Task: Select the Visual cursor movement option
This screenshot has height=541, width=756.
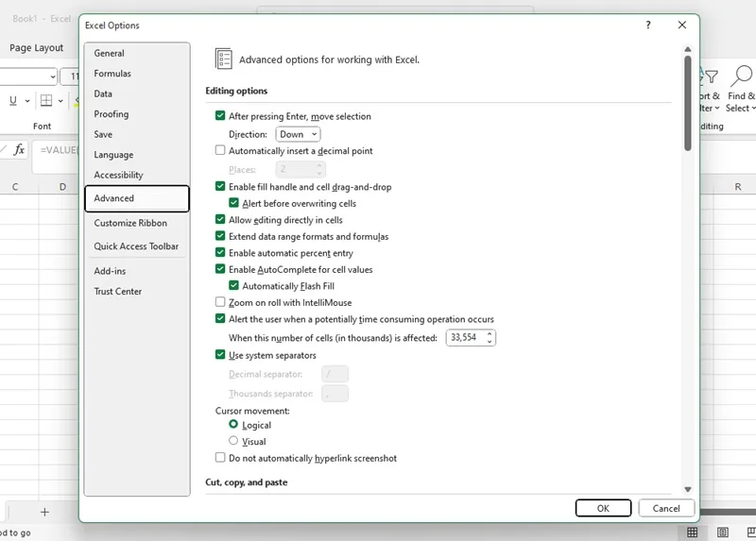Action: pyautogui.click(x=233, y=440)
